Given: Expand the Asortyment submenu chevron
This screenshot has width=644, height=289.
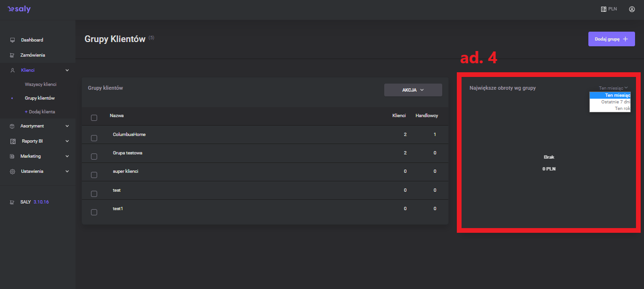Looking at the screenshot, I should click(x=67, y=126).
